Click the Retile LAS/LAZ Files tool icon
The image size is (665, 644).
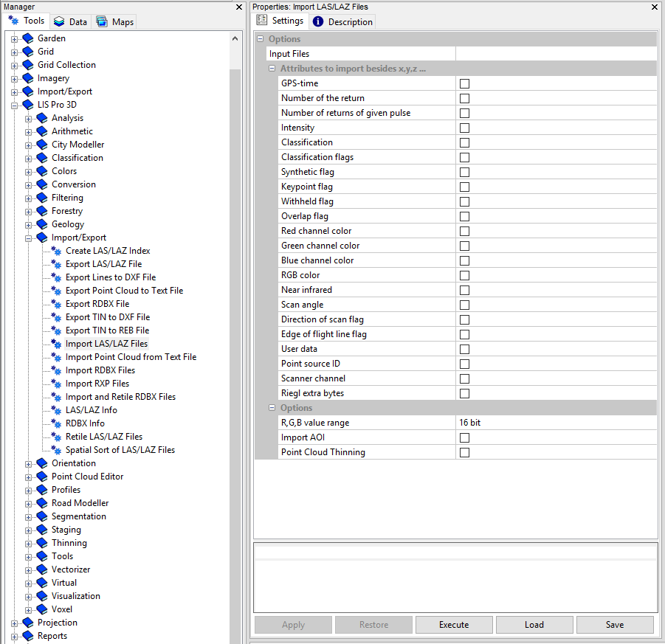tap(56, 437)
